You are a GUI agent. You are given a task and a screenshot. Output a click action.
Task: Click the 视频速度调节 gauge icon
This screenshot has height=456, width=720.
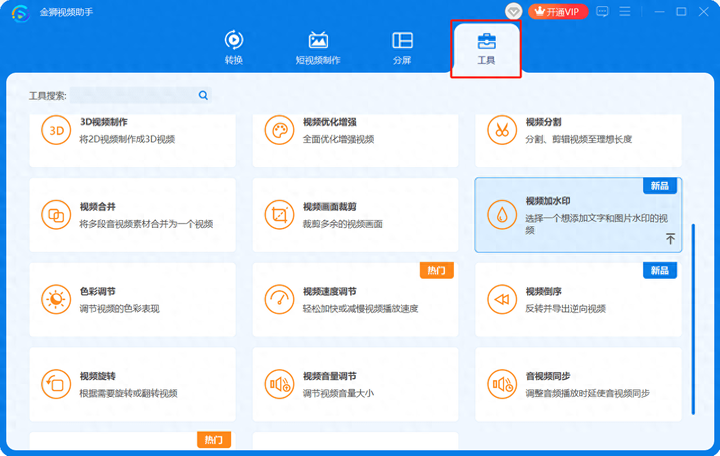coord(279,299)
